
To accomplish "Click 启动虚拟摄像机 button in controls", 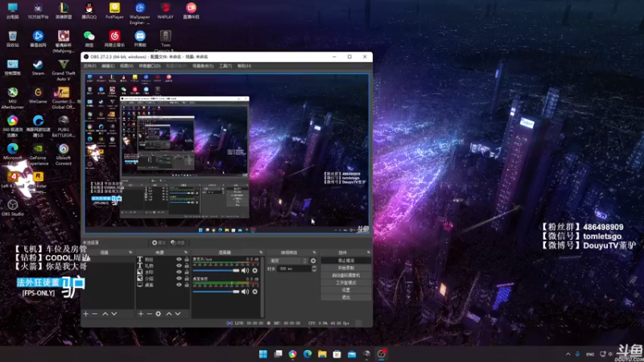I will tap(346, 275).
